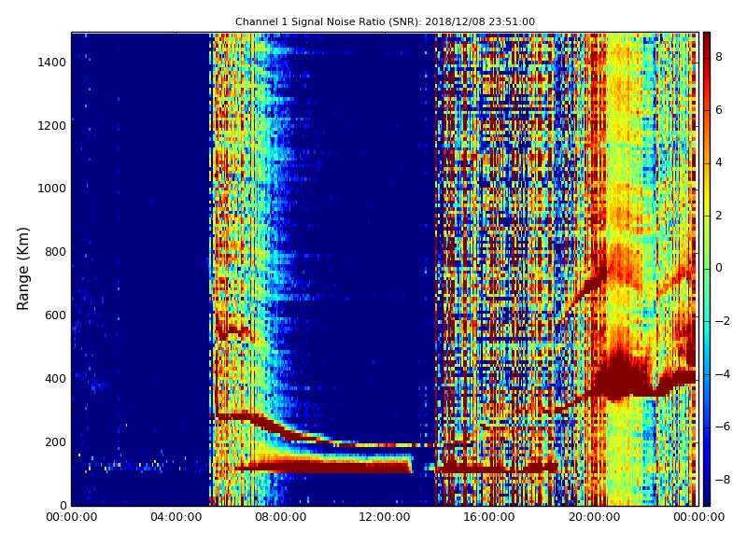Click the y-axis tick label 1000

(51, 189)
